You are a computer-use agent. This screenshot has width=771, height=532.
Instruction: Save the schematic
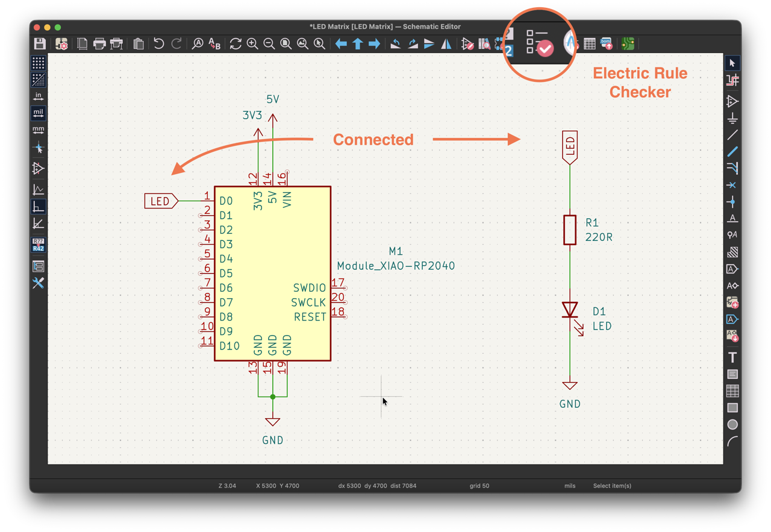coord(40,43)
